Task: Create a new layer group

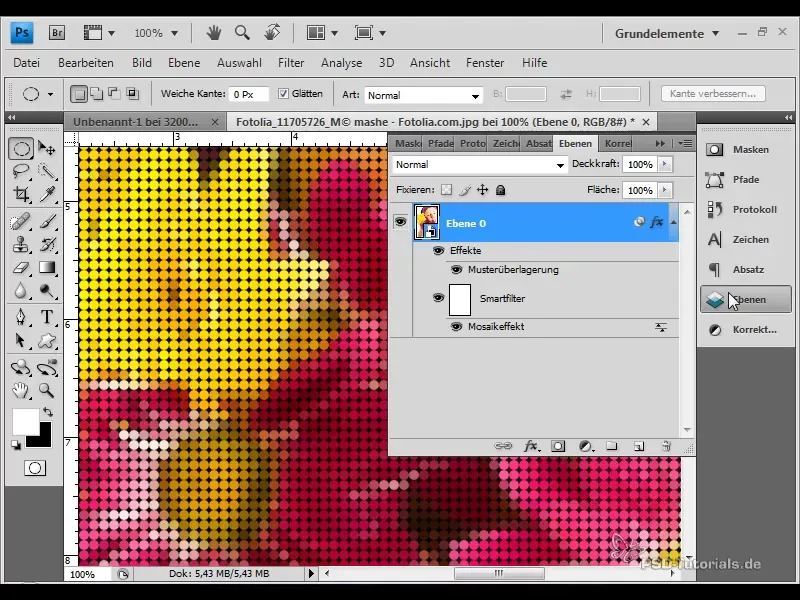Action: pos(612,446)
